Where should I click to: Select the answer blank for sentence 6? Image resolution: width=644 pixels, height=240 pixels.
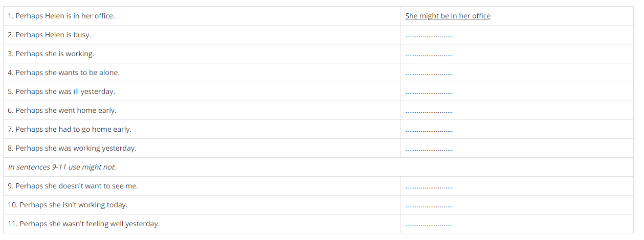[429, 111]
